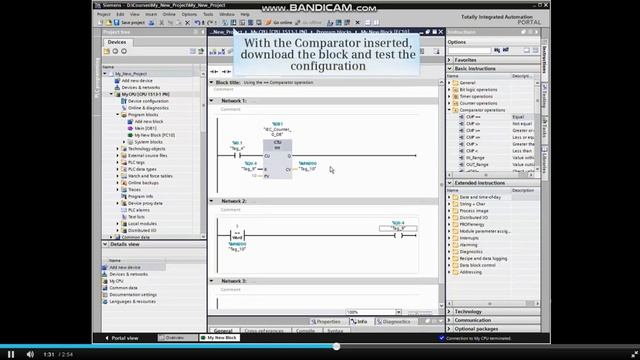The width and height of the screenshot is (640, 360).
Task: Toggle fullscreen for the video player
Action: [634, 354]
